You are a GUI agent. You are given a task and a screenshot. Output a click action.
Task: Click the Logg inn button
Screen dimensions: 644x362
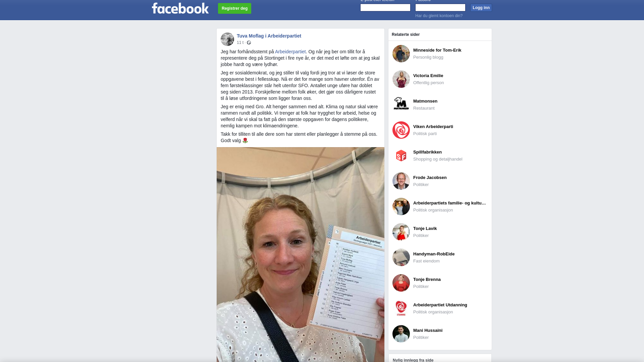(481, 8)
